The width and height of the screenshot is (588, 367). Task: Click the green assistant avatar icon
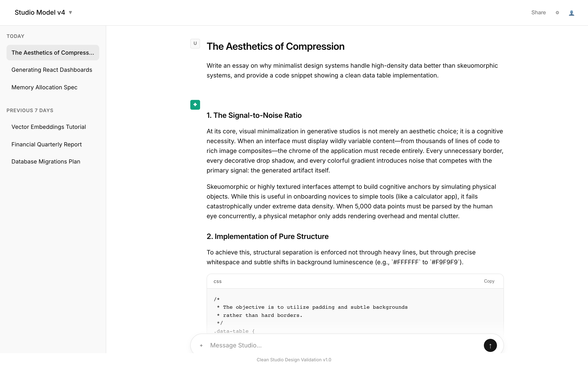pyautogui.click(x=195, y=105)
